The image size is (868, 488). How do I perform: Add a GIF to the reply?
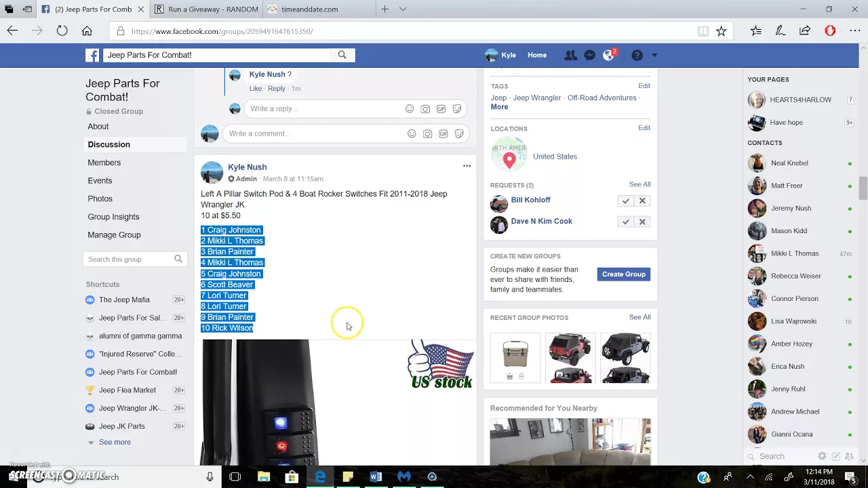[x=441, y=109]
